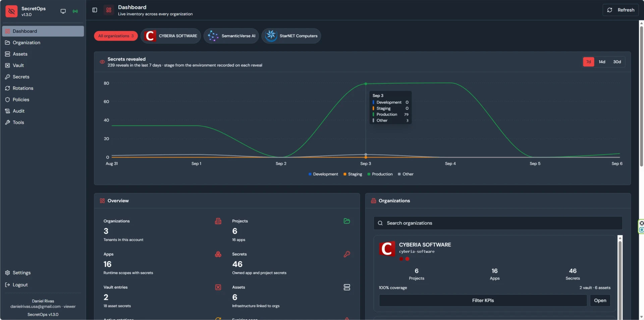Open Tools in the sidebar
The image size is (644, 320).
[43, 122]
